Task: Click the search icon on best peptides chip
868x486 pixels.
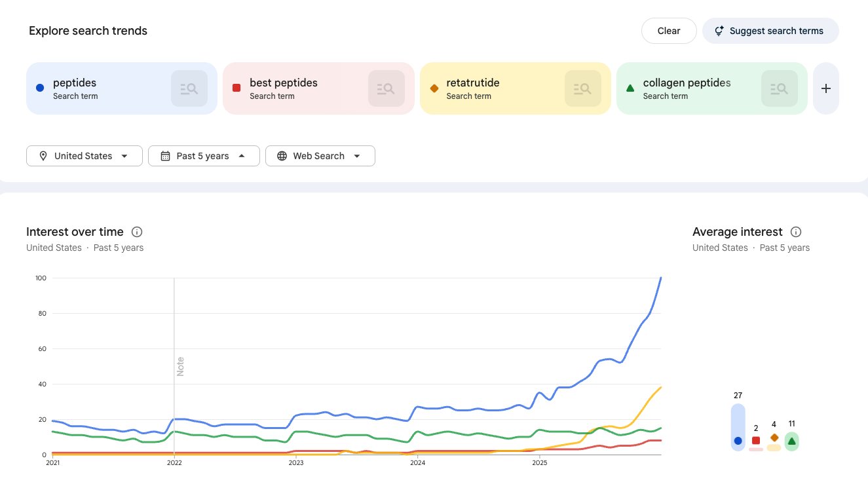Action: (x=386, y=88)
